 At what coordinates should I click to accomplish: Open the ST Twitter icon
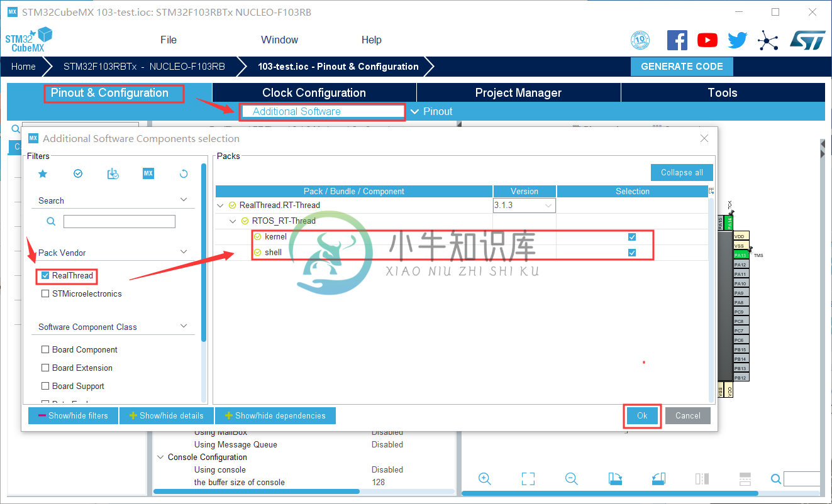coord(738,40)
